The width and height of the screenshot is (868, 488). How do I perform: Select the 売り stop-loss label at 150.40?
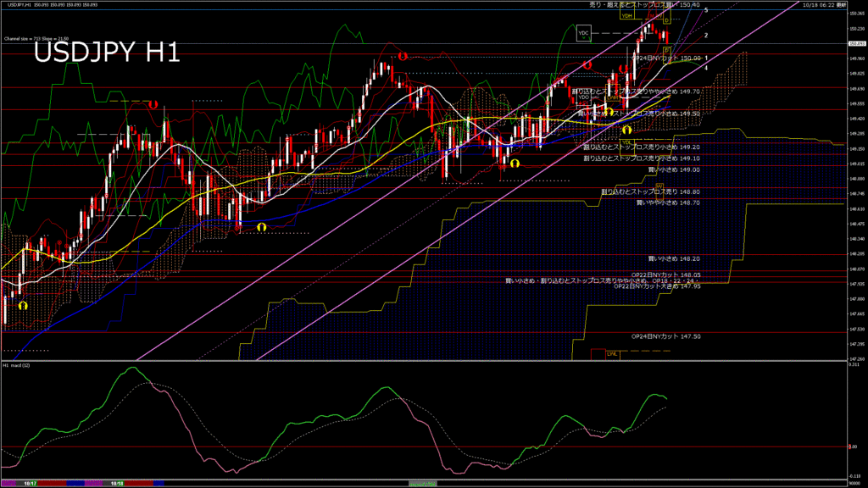pyautogui.click(x=644, y=5)
